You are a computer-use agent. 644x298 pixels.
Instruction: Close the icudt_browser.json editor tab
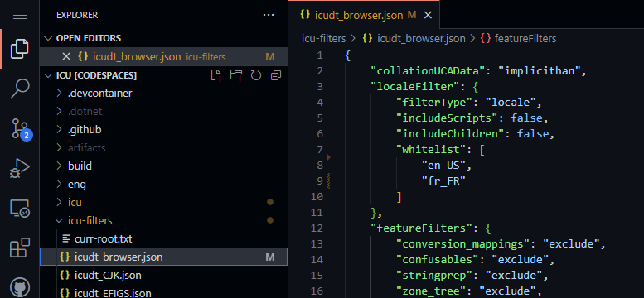[428, 16]
